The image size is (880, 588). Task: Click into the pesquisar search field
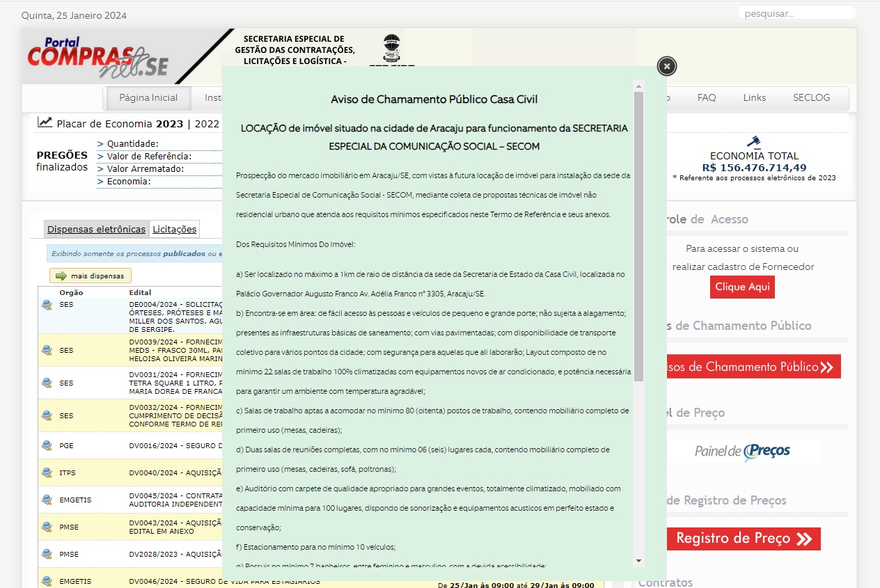point(796,13)
